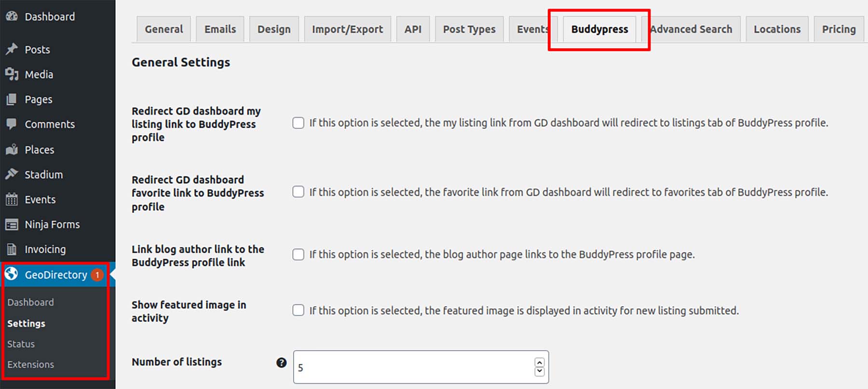Go to Media in the sidebar
This screenshot has width=868, height=389.
[39, 75]
